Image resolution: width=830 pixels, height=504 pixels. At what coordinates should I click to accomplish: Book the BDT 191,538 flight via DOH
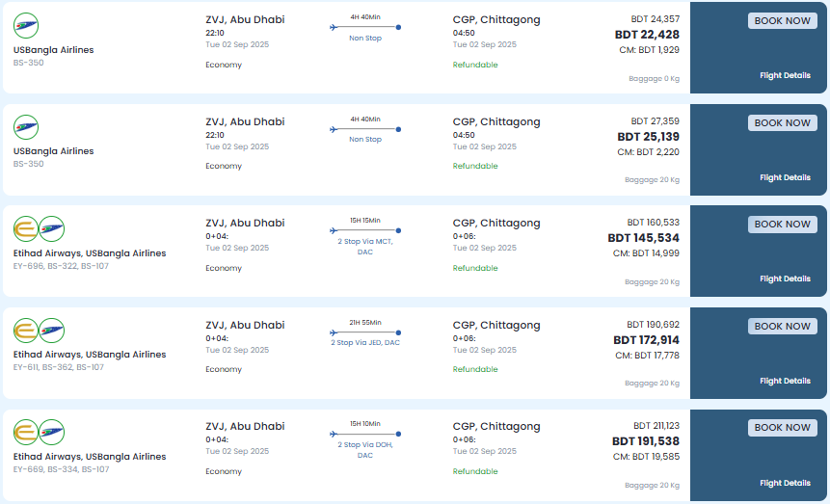pos(783,428)
